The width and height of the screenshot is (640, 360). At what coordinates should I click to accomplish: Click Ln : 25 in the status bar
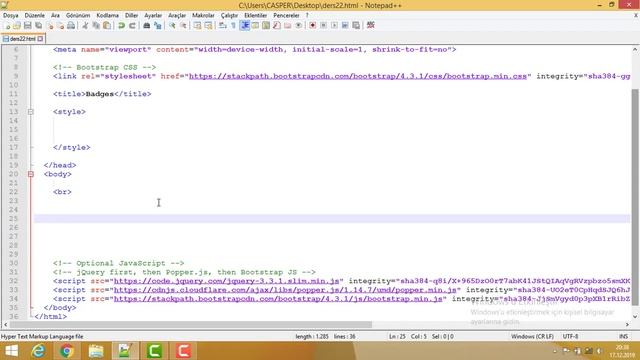click(x=397, y=337)
